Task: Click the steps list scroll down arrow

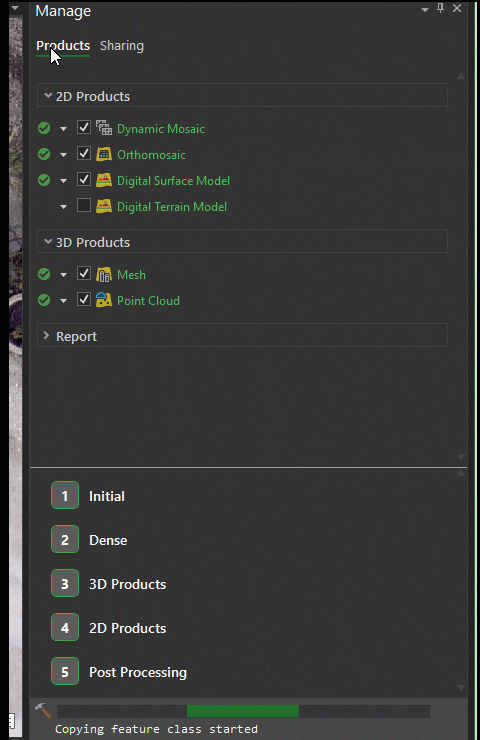Action: [x=462, y=688]
